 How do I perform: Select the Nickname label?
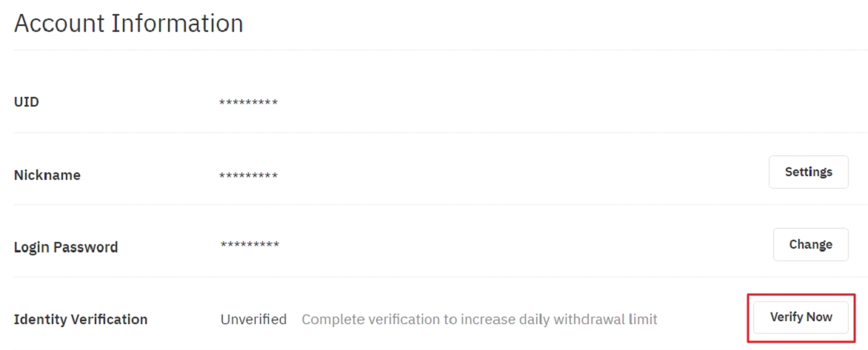(47, 175)
